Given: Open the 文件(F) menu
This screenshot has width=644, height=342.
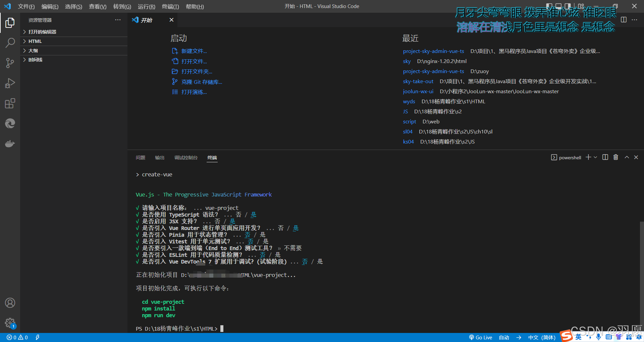Looking at the screenshot, I should 26,6.
